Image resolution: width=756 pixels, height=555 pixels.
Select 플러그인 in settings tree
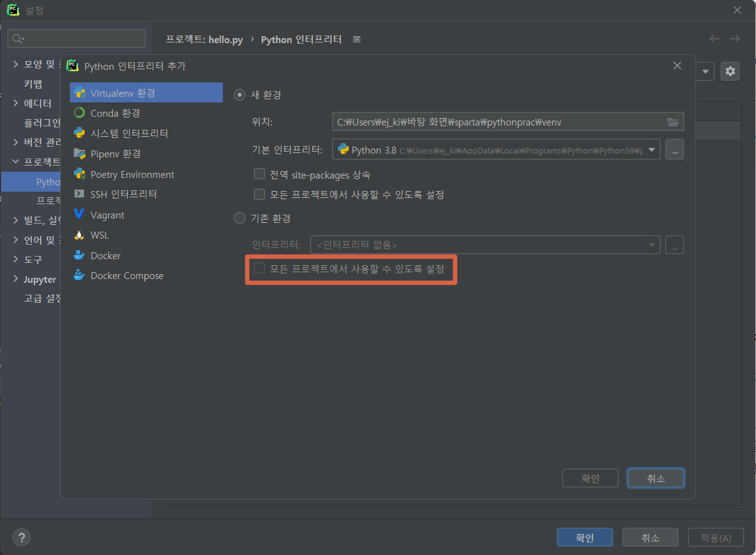[42, 123]
